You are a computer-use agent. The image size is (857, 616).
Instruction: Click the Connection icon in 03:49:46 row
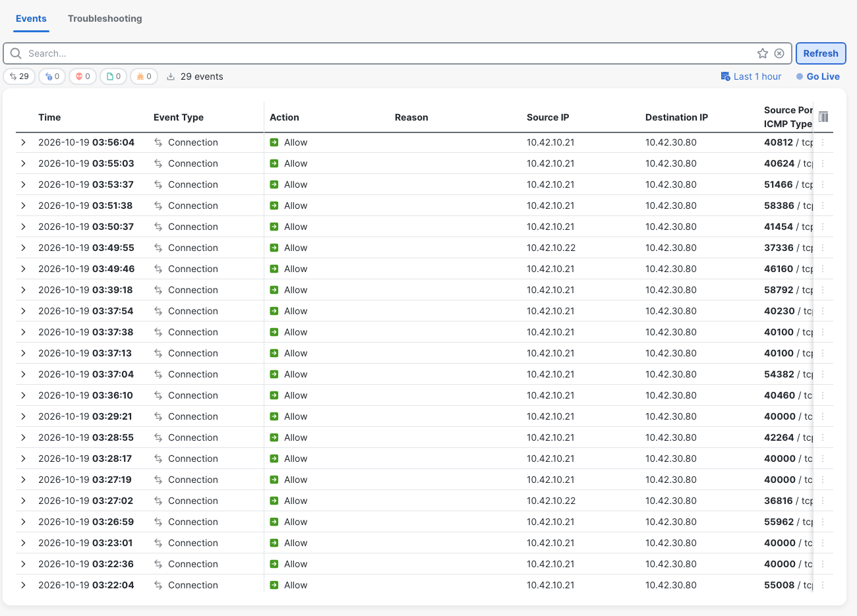coord(158,269)
